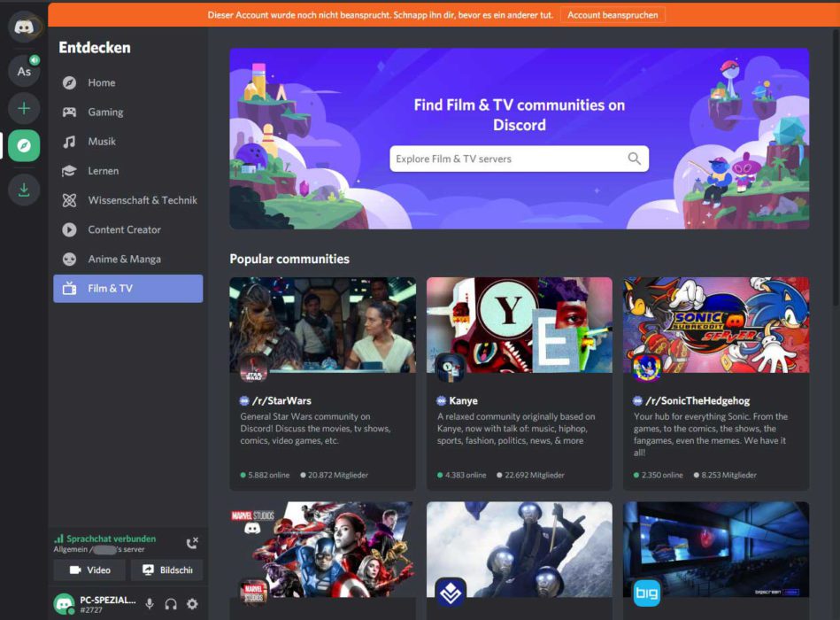Select the green explore compass icon

tap(24, 145)
